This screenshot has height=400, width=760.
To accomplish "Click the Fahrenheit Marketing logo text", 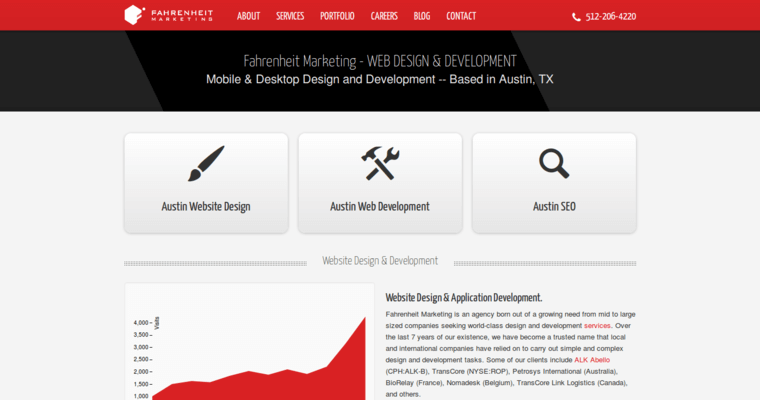I will tap(181, 15).
